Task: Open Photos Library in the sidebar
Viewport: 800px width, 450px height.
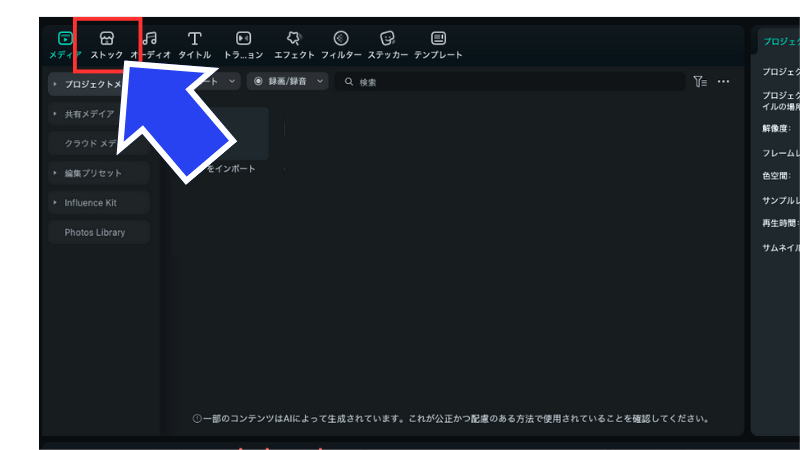Action: (x=99, y=232)
